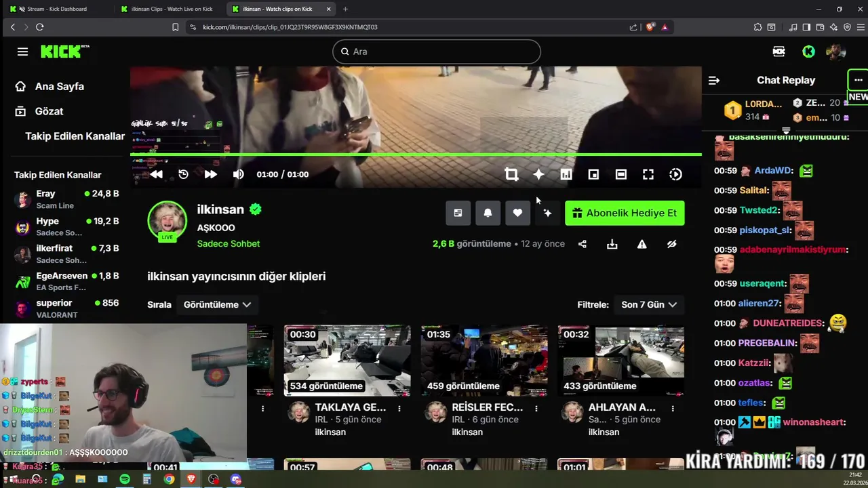The width and height of the screenshot is (868, 488).
Task: Click the MK icon in Kick header
Action: [x=778, y=52]
